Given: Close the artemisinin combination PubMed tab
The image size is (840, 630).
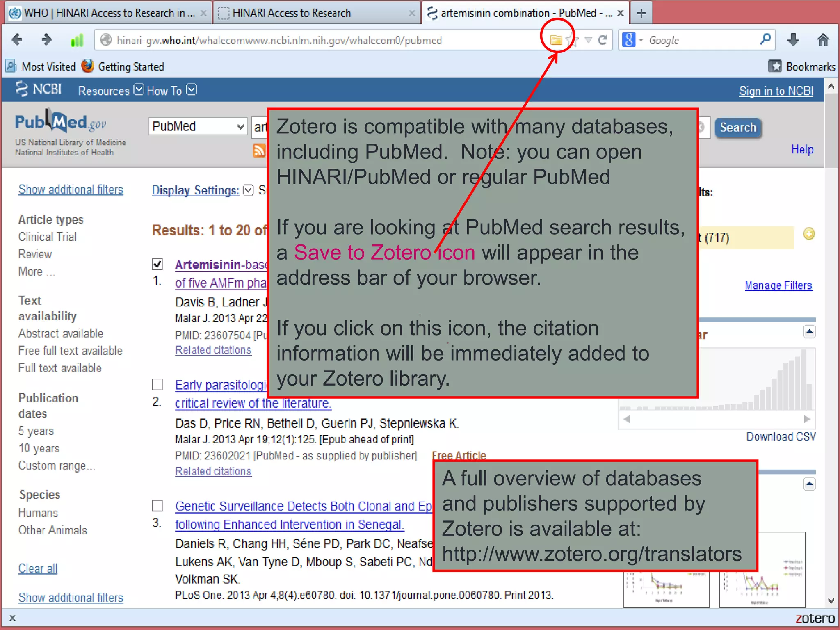Looking at the screenshot, I should click(621, 13).
